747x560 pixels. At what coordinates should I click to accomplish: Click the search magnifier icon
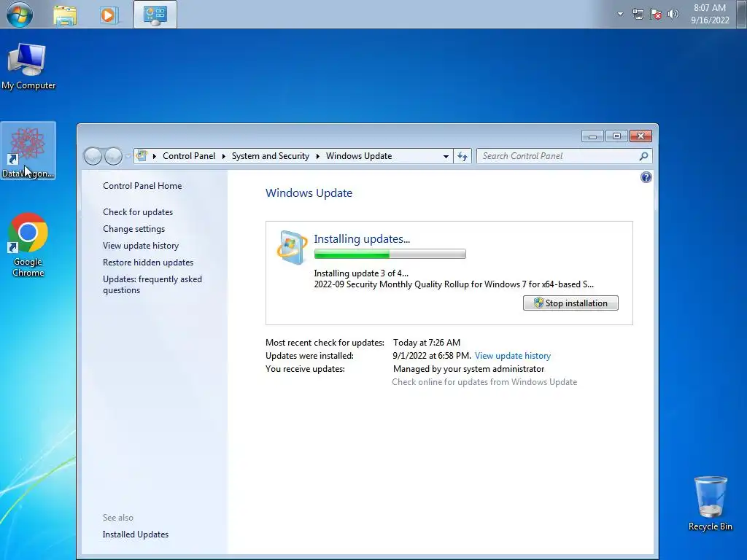pyautogui.click(x=643, y=156)
